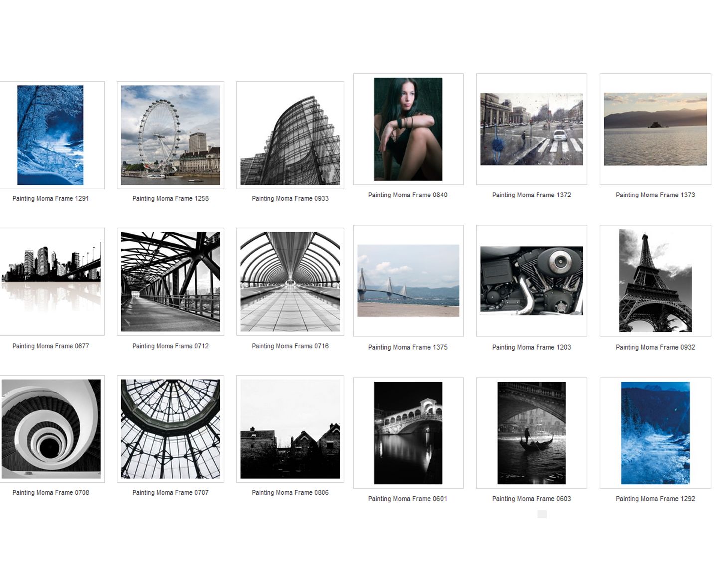Click the Painting Moma Frame 0716 label

click(290, 346)
